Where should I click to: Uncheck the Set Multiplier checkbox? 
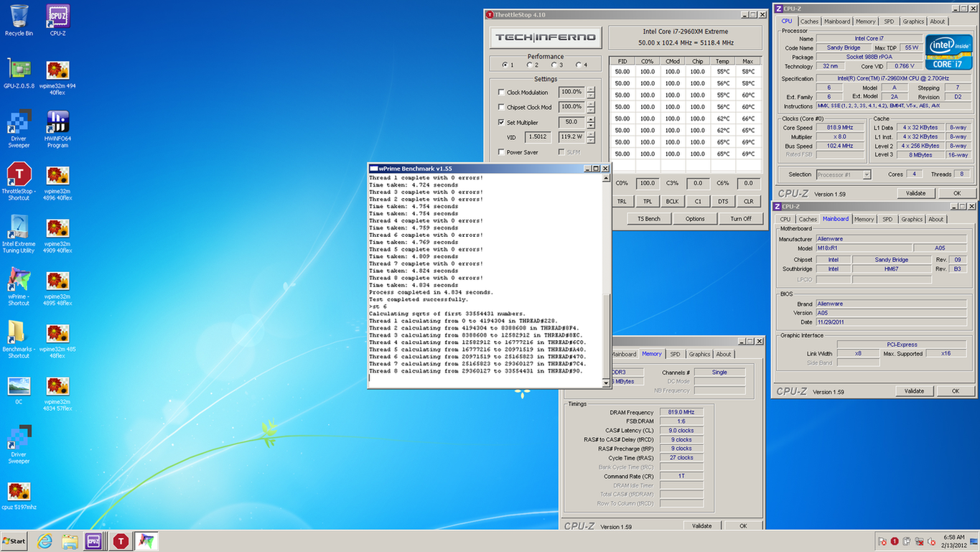pos(501,122)
